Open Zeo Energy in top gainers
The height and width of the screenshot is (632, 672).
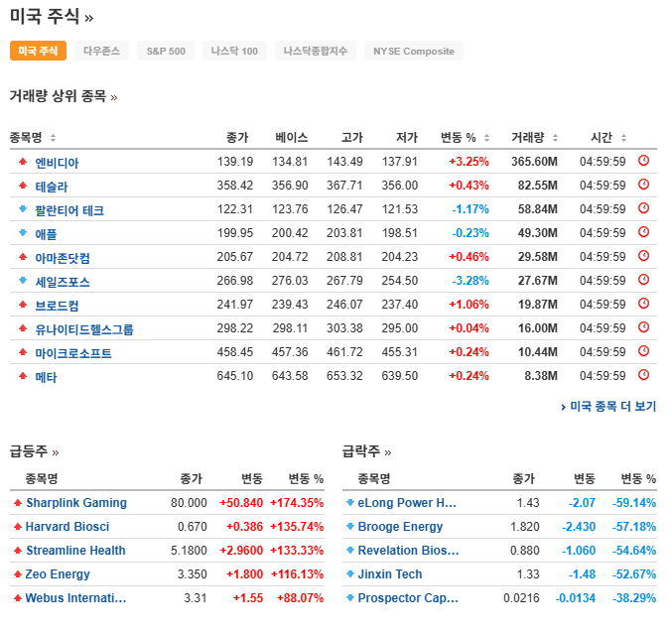[58, 574]
